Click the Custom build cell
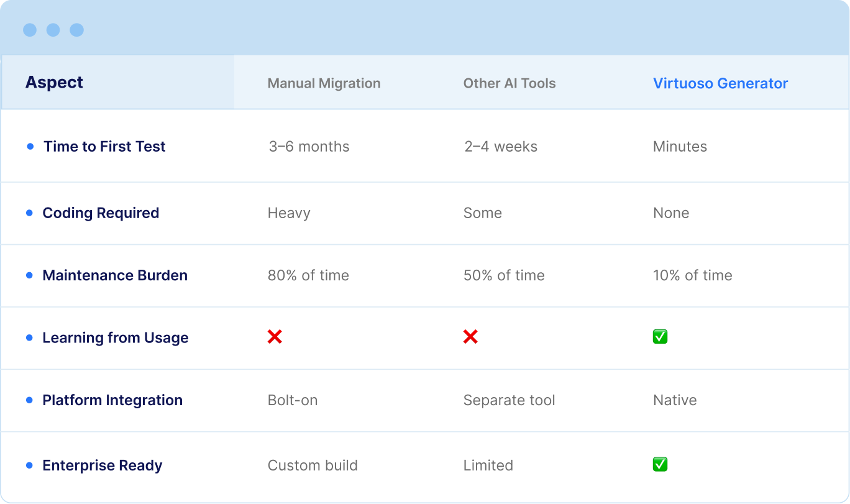Image resolution: width=850 pixels, height=504 pixels. click(x=313, y=465)
